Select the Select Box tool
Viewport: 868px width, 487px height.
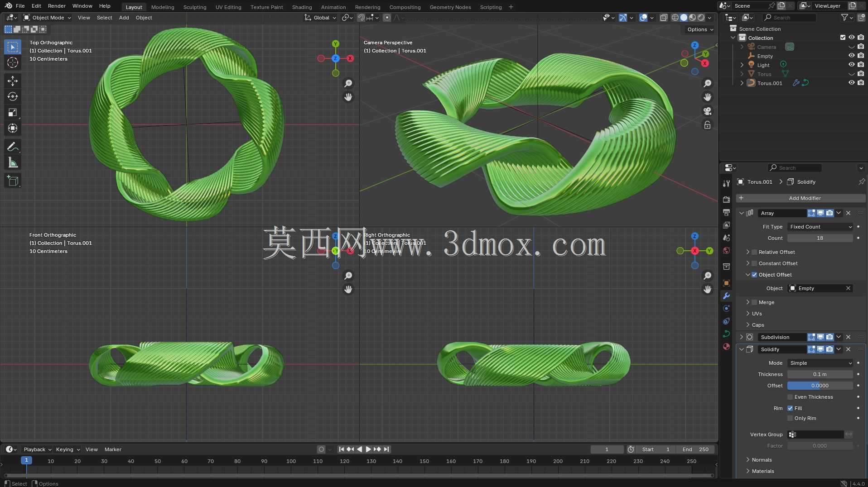[x=13, y=47]
